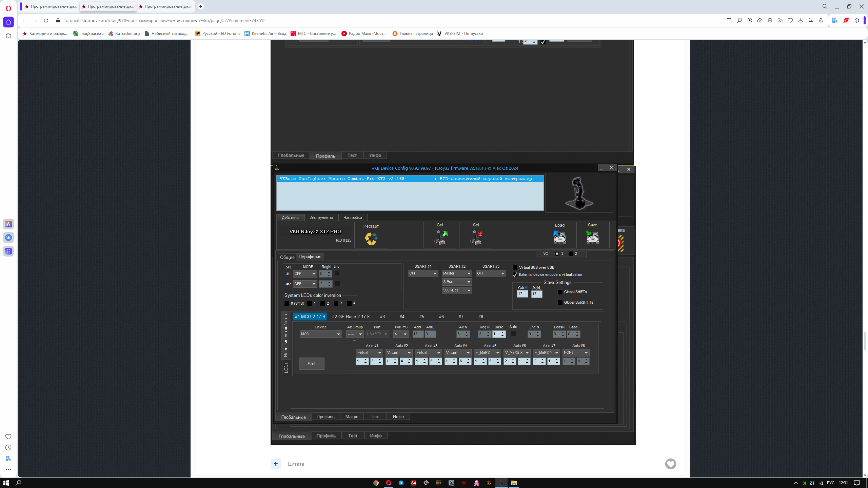Toggle External device encoders virtualization checkbox
The height and width of the screenshot is (488, 868).
(x=515, y=274)
